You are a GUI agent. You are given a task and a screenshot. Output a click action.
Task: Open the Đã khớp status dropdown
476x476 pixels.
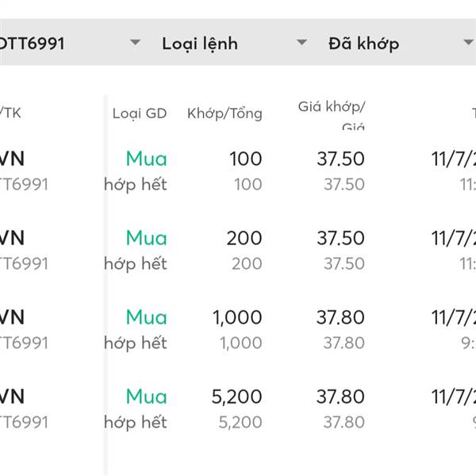coord(468,42)
